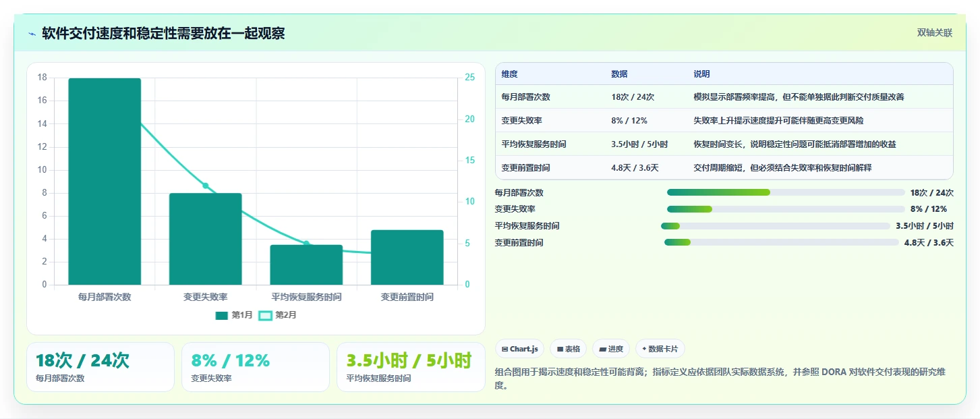Click the 说明 column header
The width and height of the screenshot is (980, 419).
(x=701, y=74)
